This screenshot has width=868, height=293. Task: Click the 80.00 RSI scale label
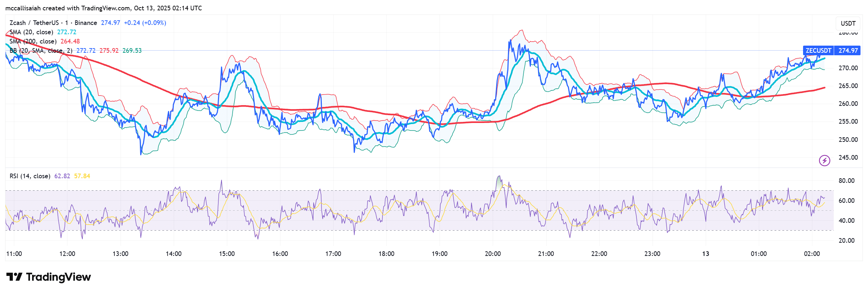[x=846, y=181]
